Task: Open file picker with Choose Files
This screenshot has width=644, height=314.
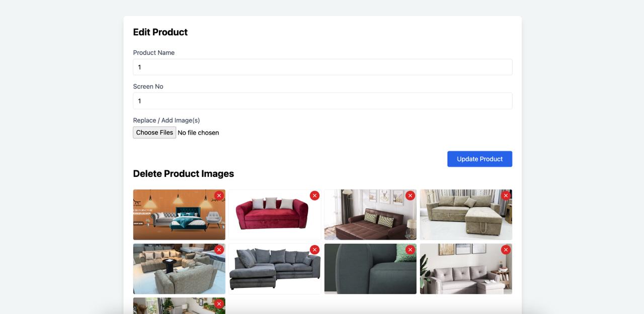Action: tap(154, 133)
